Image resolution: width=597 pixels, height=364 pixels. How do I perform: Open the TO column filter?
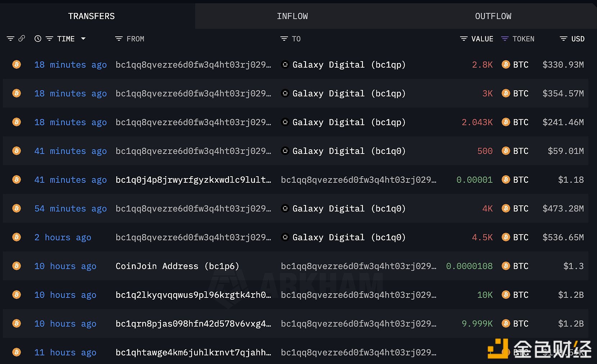[284, 38]
